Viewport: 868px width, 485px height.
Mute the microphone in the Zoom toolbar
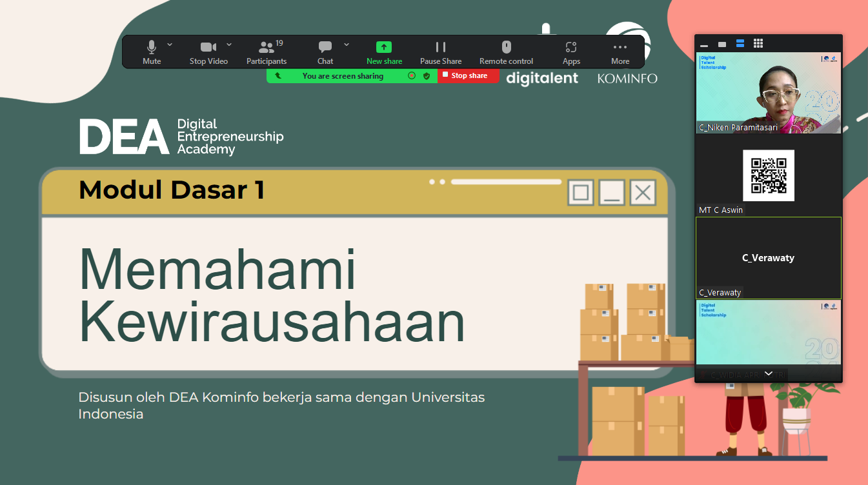[152, 52]
